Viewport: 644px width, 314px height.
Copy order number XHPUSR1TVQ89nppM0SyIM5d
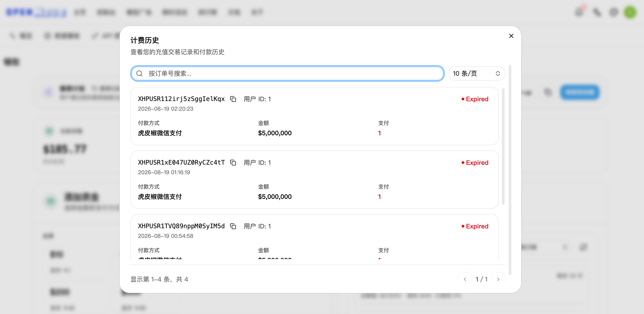point(233,226)
